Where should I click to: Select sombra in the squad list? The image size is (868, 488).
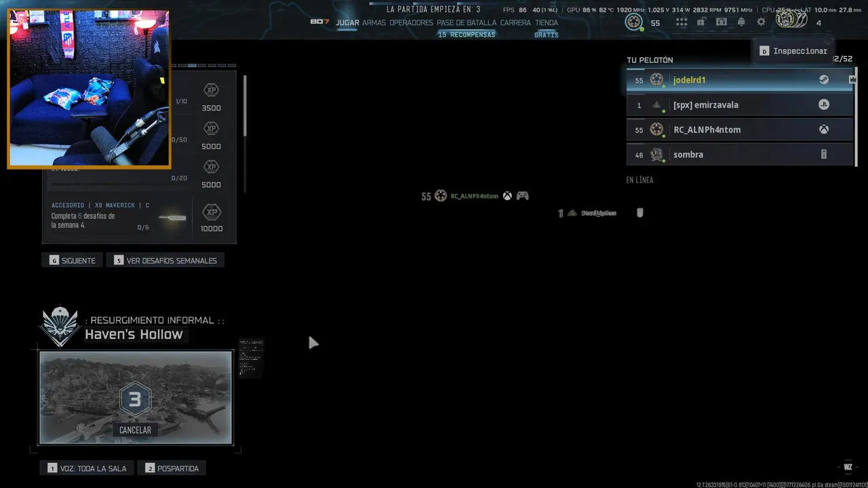pos(739,155)
